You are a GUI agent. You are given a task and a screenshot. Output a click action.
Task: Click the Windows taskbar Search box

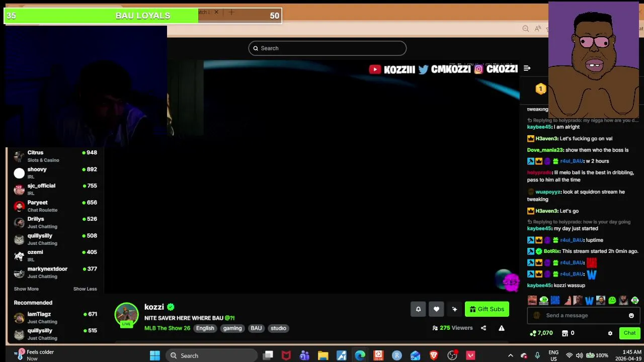[211, 355]
